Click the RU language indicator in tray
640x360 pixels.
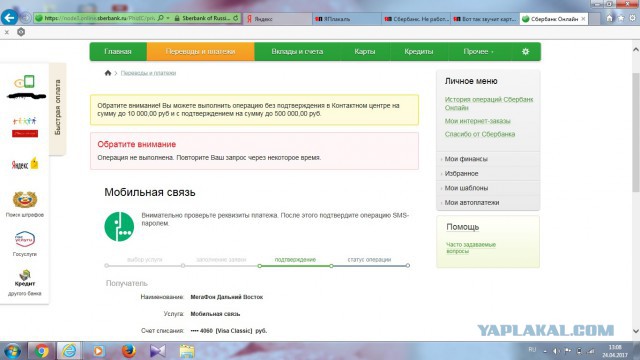coord(532,349)
